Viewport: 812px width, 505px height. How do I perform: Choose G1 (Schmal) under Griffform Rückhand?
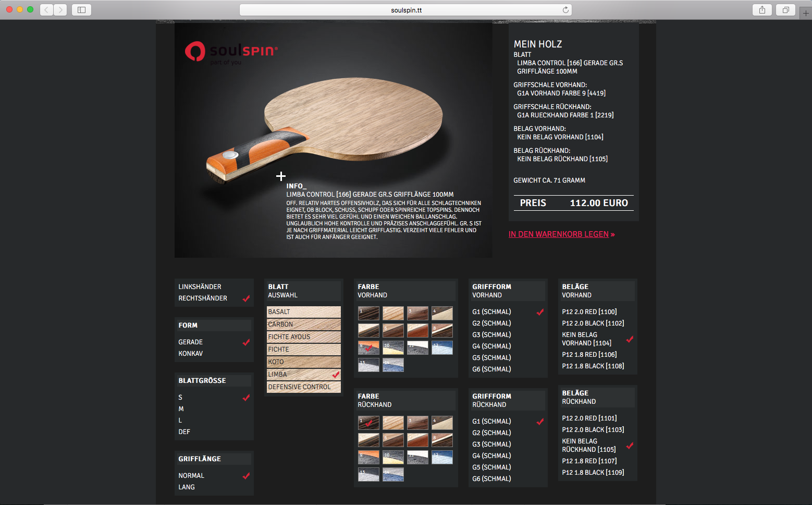(x=491, y=422)
